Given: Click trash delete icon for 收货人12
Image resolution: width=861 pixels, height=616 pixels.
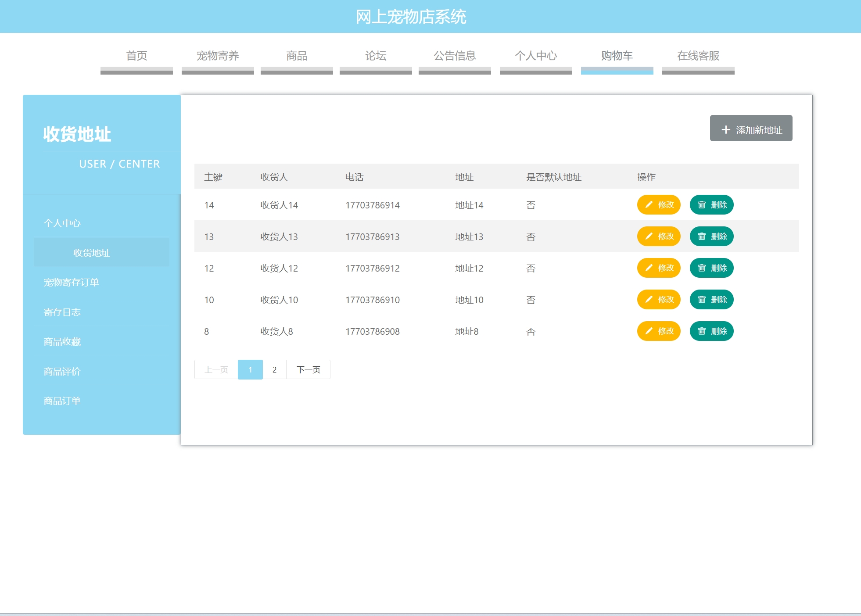Looking at the screenshot, I should pos(702,268).
